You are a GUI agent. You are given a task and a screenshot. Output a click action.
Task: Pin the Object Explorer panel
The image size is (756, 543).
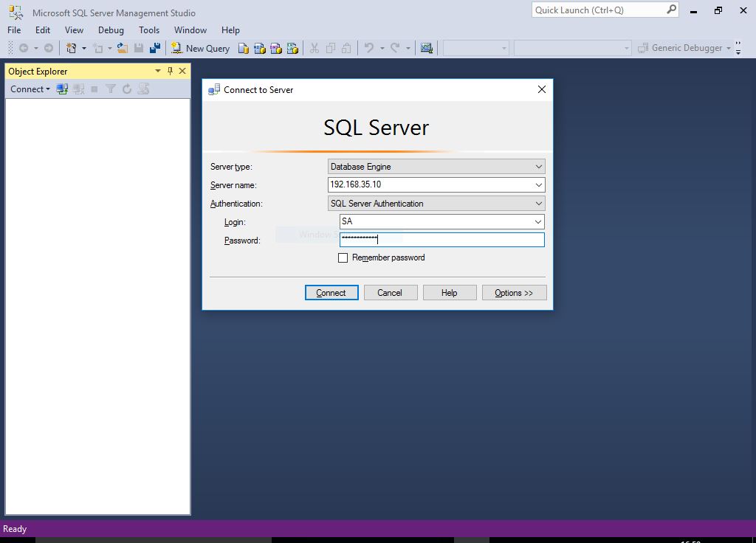click(170, 71)
